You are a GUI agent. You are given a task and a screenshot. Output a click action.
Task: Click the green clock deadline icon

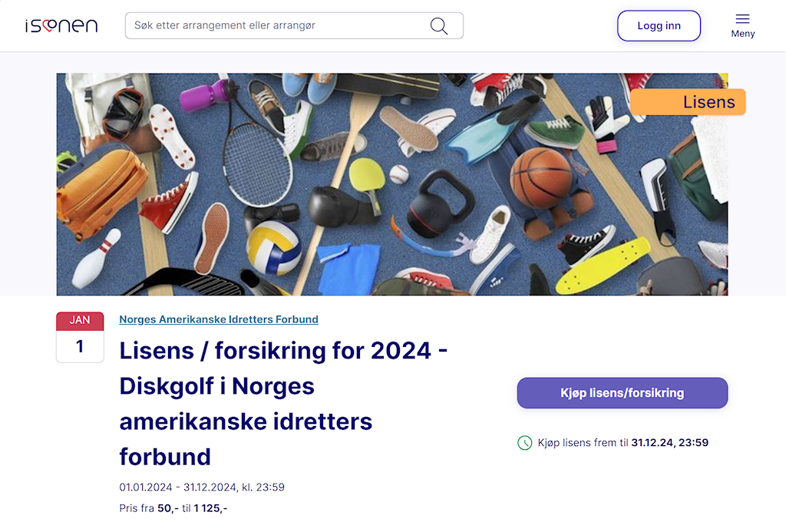pos(524,443)
